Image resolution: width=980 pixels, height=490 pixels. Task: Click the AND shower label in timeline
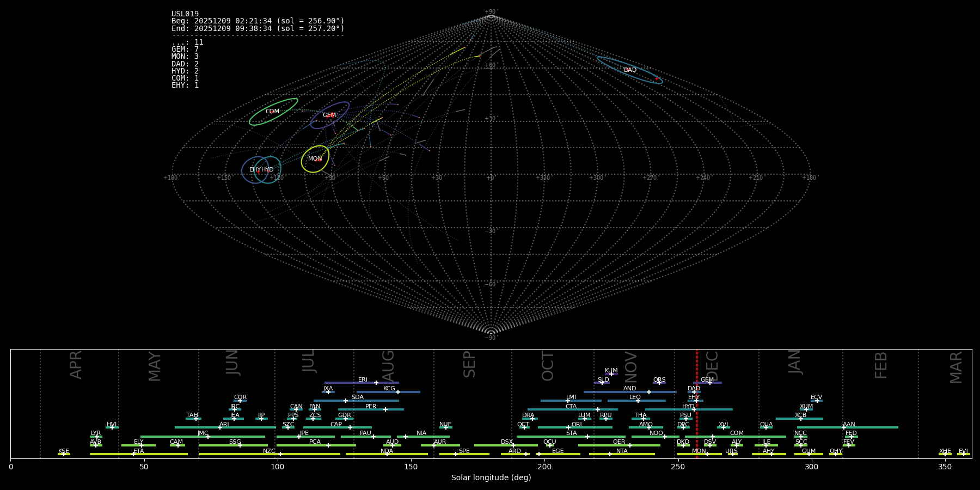tap(630, 389)
